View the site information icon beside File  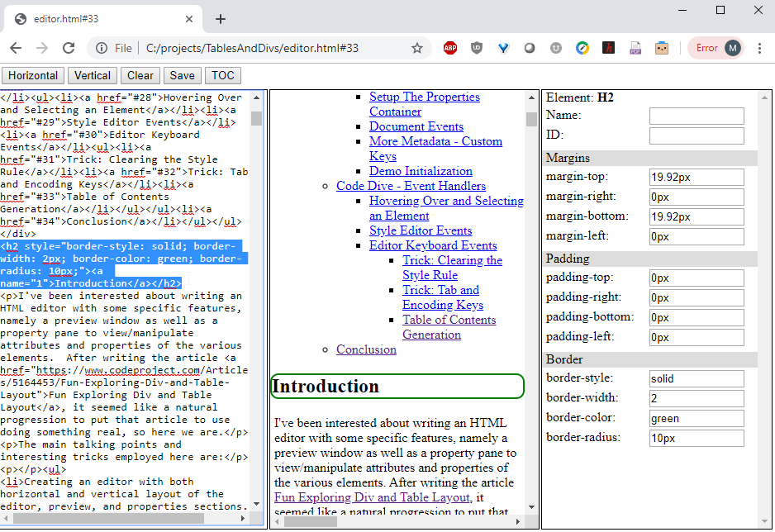click(102, 48)
